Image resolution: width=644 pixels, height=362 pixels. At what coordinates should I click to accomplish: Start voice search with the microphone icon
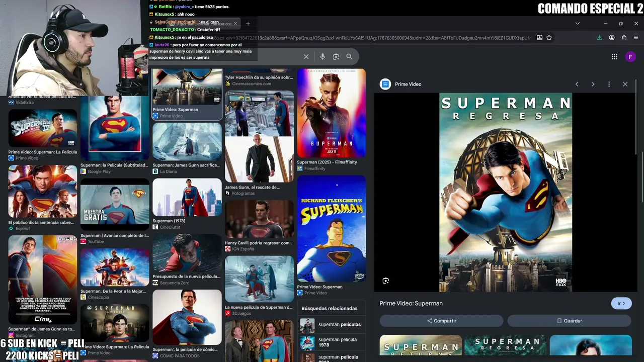pyautogui.click(x=323, y=57)
